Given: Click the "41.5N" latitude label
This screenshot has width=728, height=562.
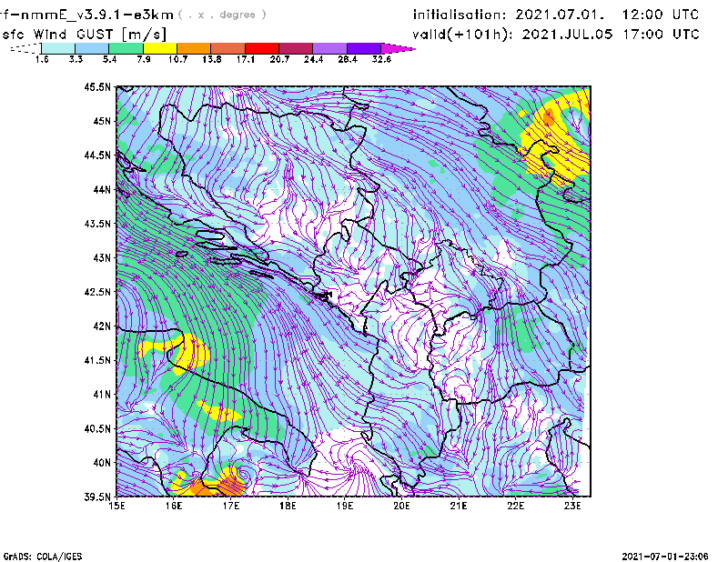Looking at the screenshot, I should tap(97, 360).
